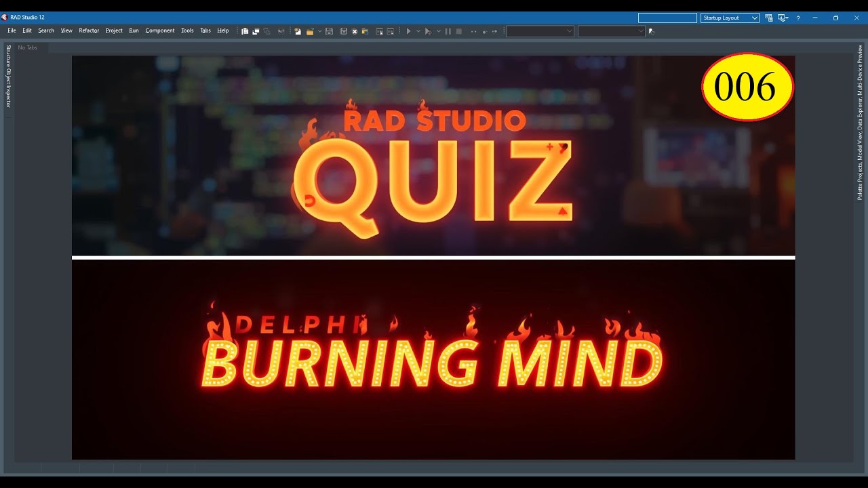This screenshot has width=868, height=488.
Task: Open the Palette side panel tab
Action: (x=860, y=190)
